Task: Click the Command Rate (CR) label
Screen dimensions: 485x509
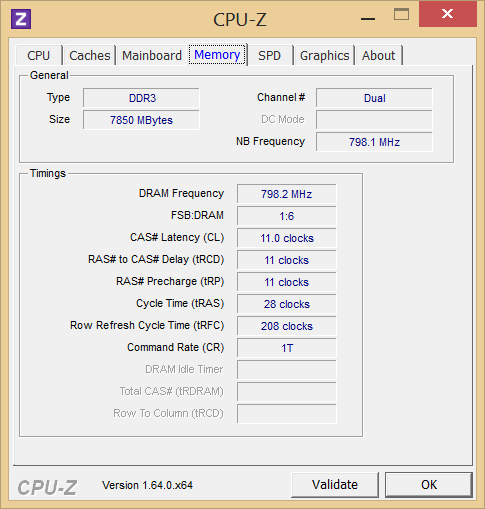Action: coord(176,347)
